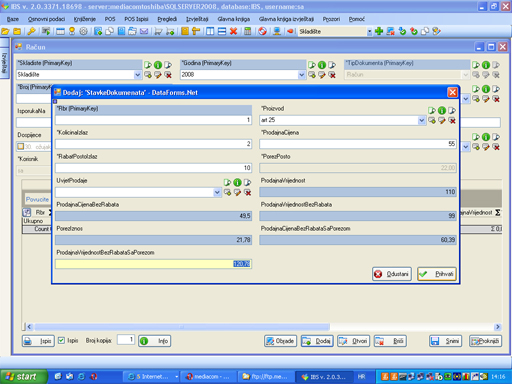
Task: Click the green info icon beside Proizvod
Action: 442,110
